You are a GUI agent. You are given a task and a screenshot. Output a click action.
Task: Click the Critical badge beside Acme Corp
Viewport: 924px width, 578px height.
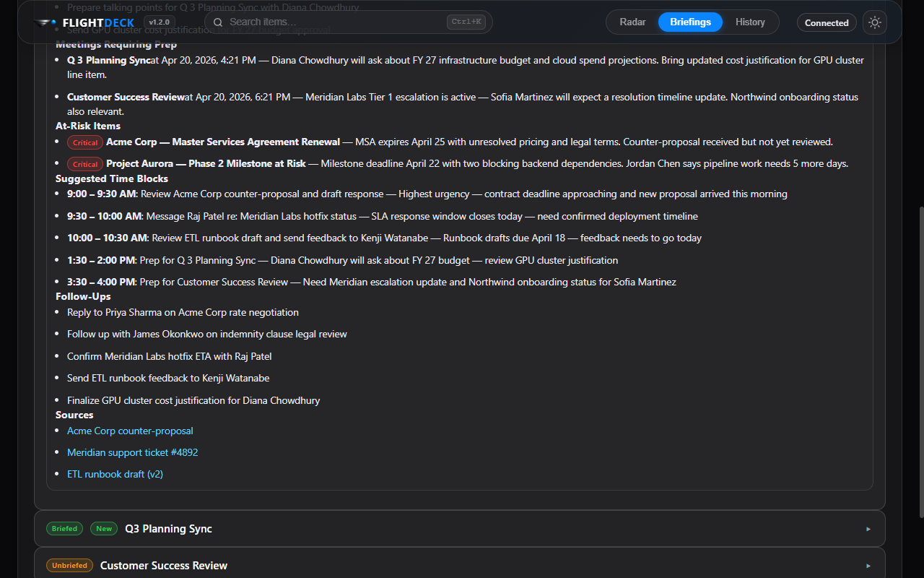85,142
